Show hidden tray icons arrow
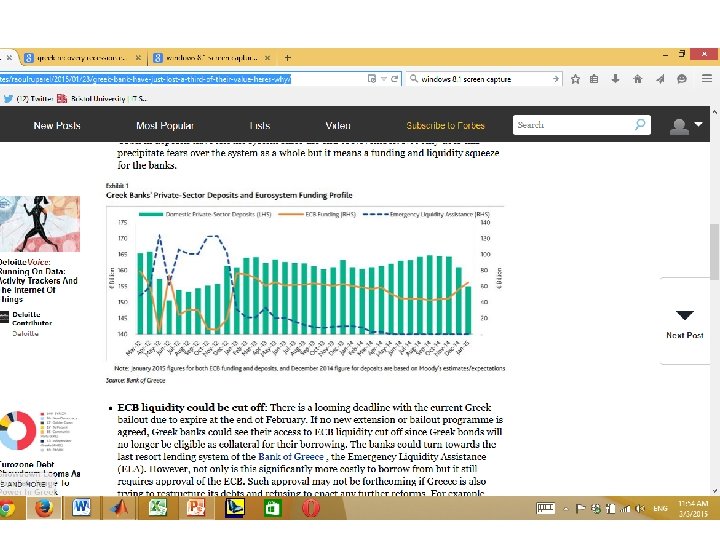720x540 pixels. (x=566, y=509)
